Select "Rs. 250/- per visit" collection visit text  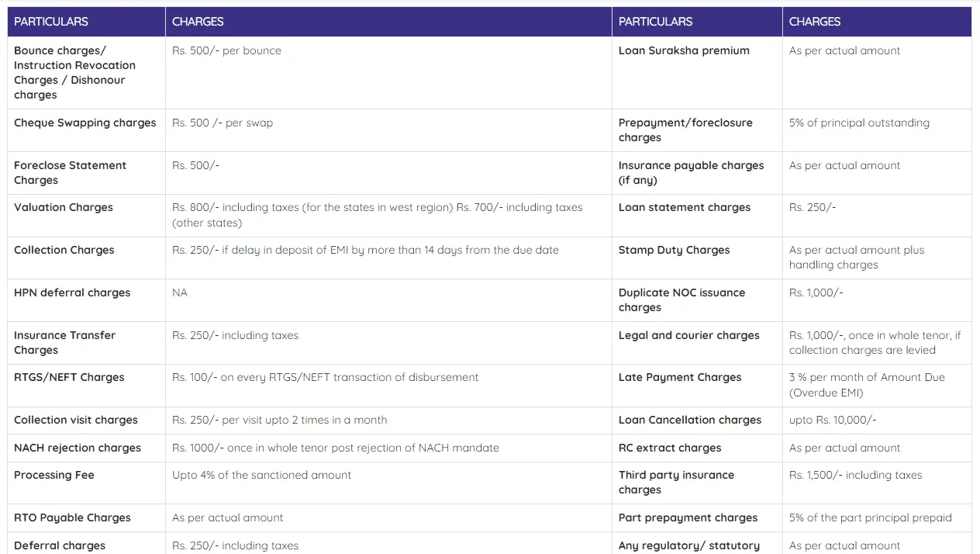279,420
